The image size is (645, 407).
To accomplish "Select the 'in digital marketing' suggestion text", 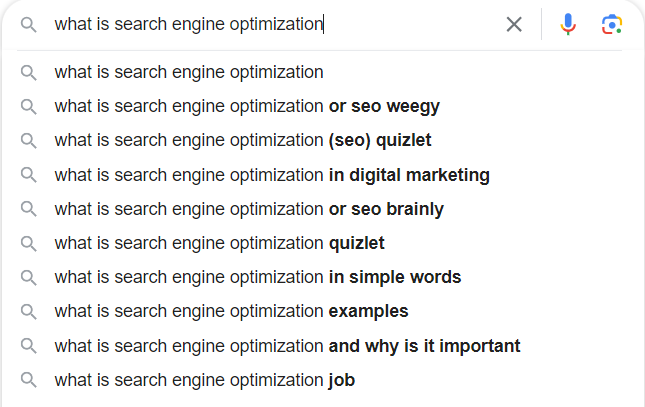I will coord(272,175).
